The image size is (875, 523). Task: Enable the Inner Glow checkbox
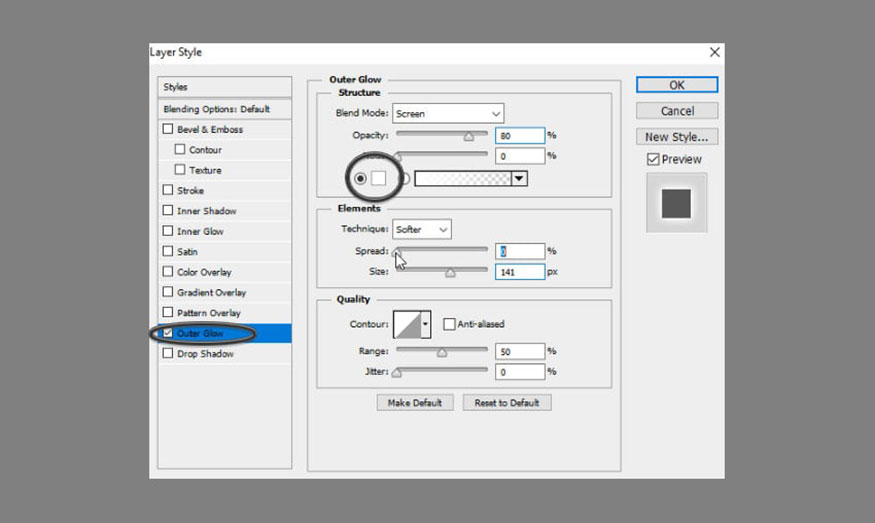[x=167, y=231]
